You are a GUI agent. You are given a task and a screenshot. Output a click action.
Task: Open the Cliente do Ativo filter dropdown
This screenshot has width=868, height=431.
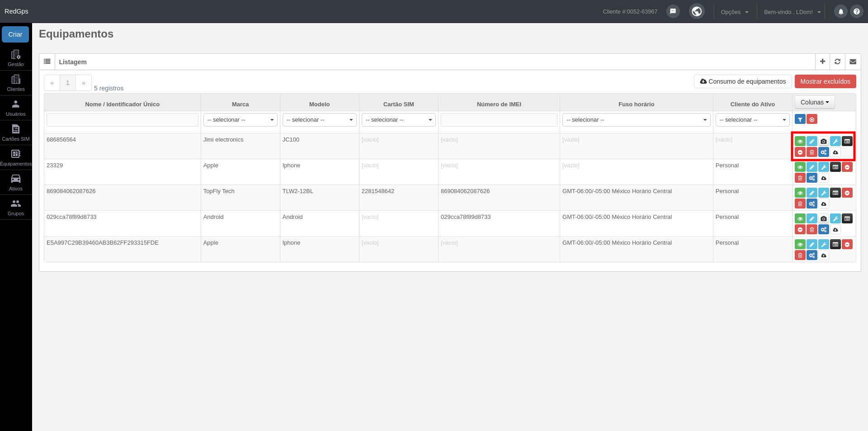tap(753, 120)
